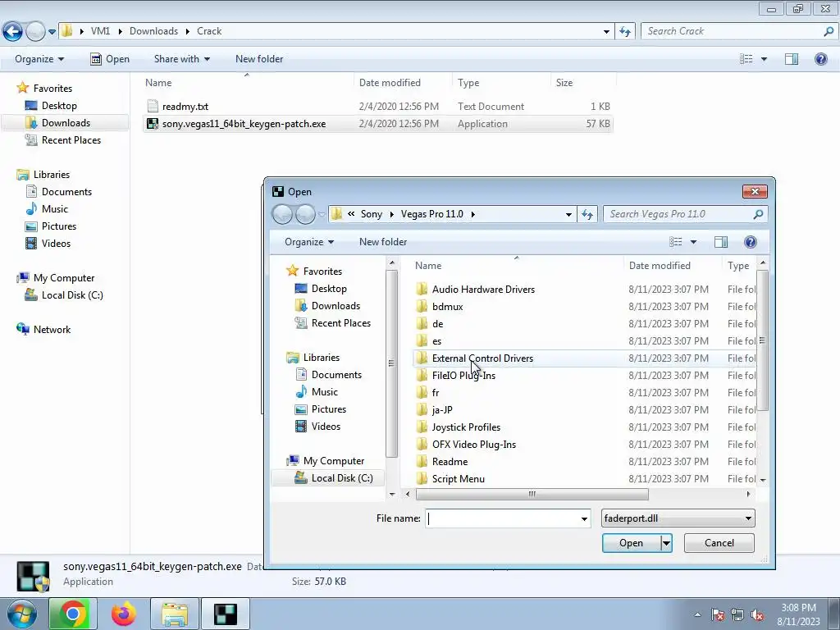Expand the chevron after Vegas Pro 11.0 in the dialog path
840x630 pixels.
473,214
